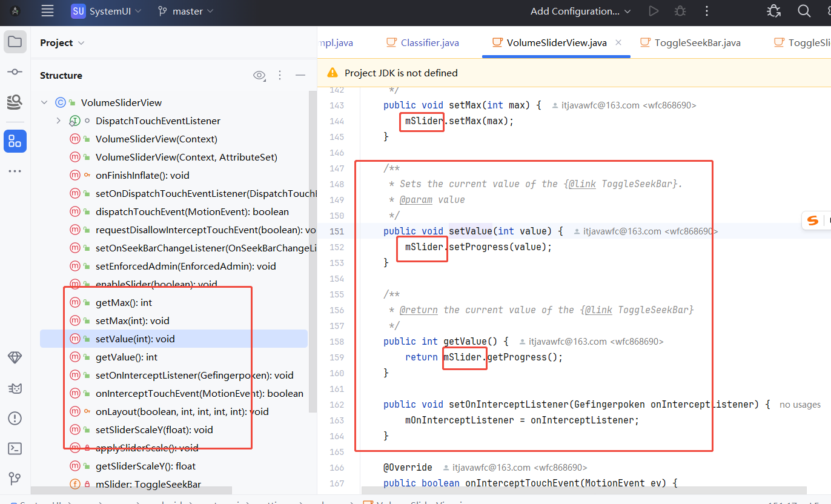Open the Project view selector dropdown

[62, 42]
